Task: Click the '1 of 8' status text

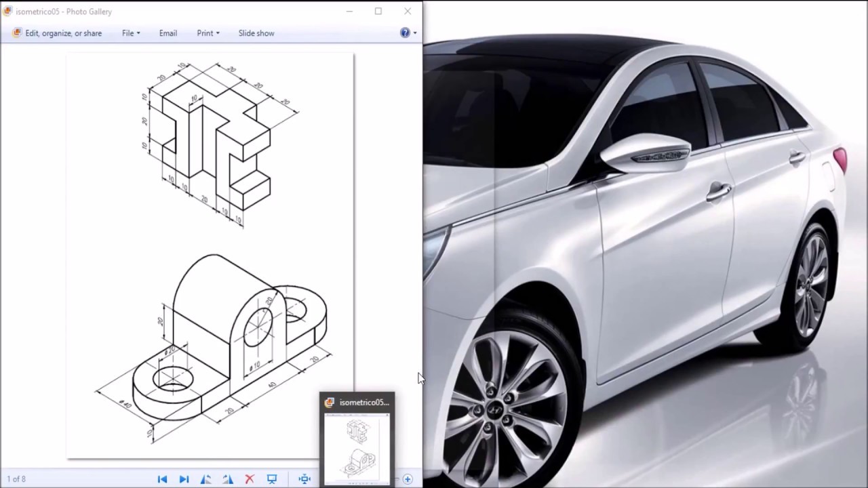Action: (x=16, y=479)
